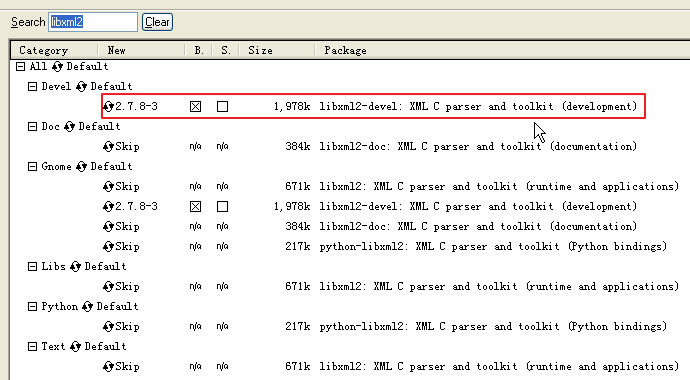Click the Search field containing libxml2
690x380 pixels.
coord(93,22)
